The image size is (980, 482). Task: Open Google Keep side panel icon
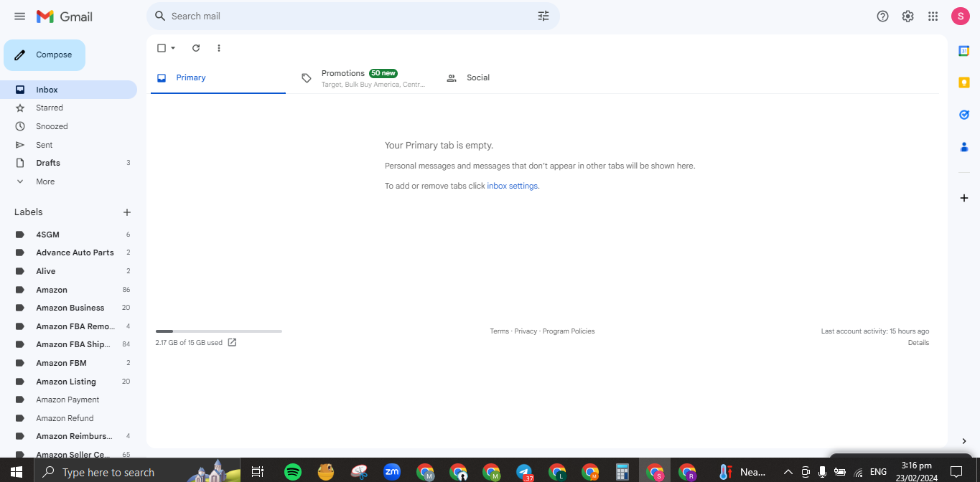coord(964,82)
